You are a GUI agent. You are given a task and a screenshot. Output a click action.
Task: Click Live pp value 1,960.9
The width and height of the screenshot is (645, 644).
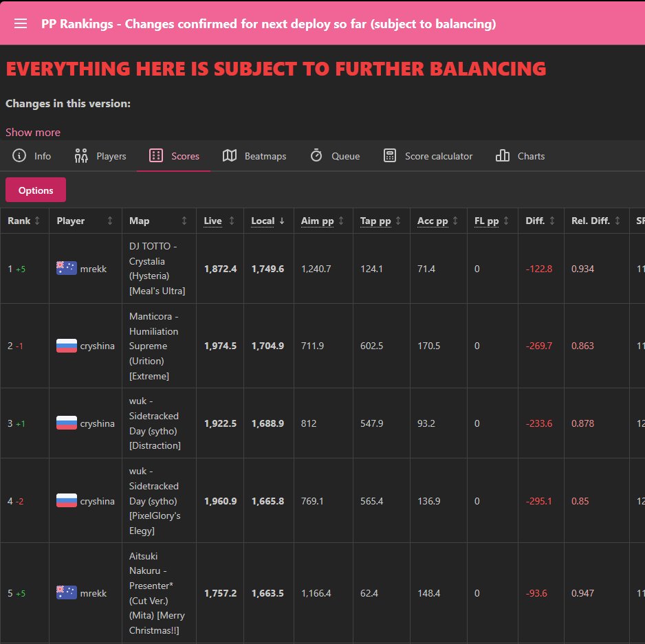click(x=221, y=501)
